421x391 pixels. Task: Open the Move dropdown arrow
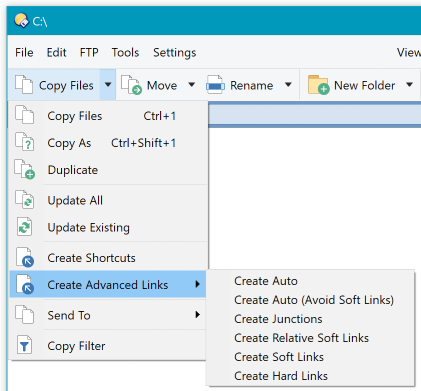192,85
